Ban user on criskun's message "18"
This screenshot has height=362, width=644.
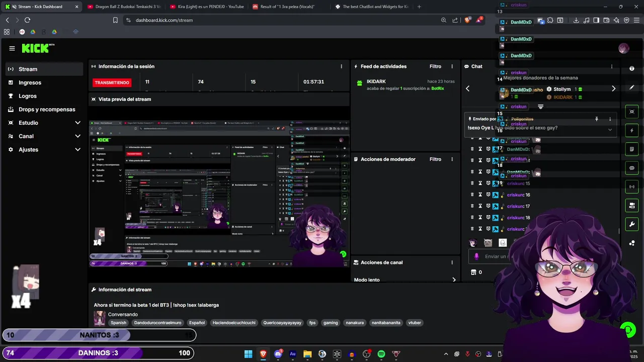point(488,218)
